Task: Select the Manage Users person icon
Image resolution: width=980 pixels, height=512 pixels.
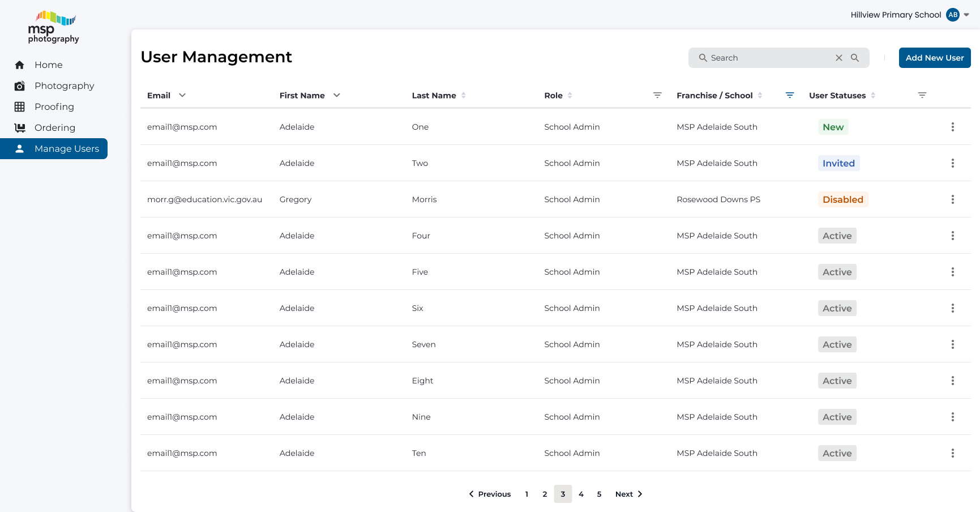Action: coord(20,148)
